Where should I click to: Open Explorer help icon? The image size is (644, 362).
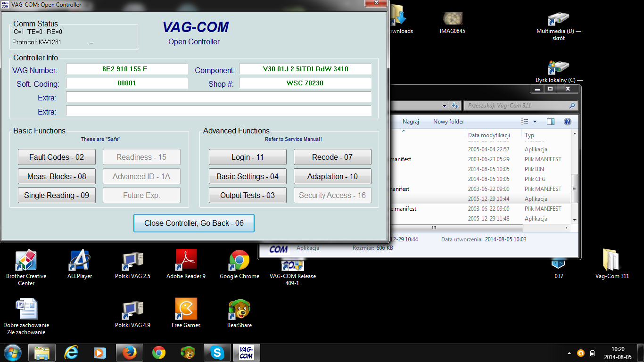point(568,122)
